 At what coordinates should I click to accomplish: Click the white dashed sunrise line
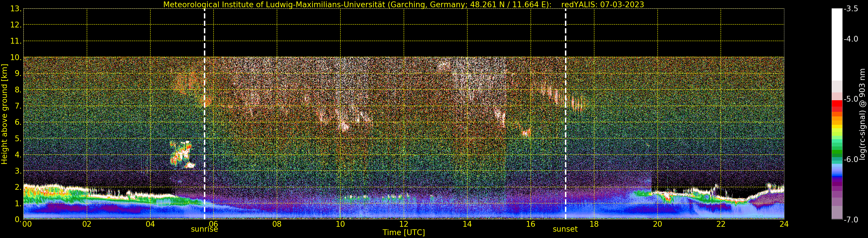(204, 114)
